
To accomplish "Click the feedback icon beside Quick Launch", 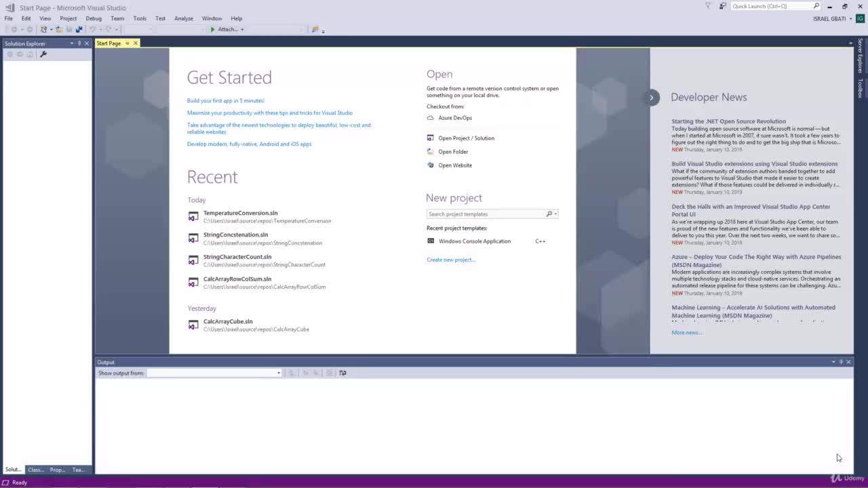I will (x=722, y=6).
